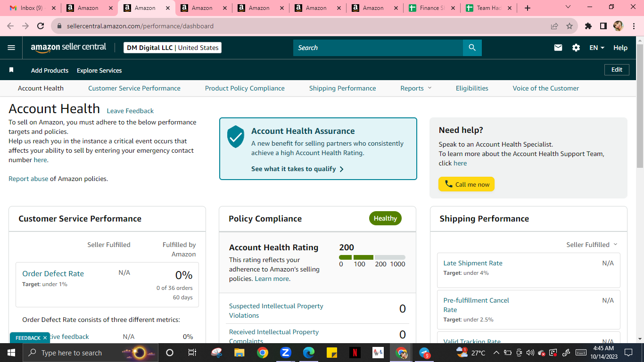Click the Explore Services link
The width and height of the screenshot is (644, 362).
pyautogui.click(x=99, y=70)
